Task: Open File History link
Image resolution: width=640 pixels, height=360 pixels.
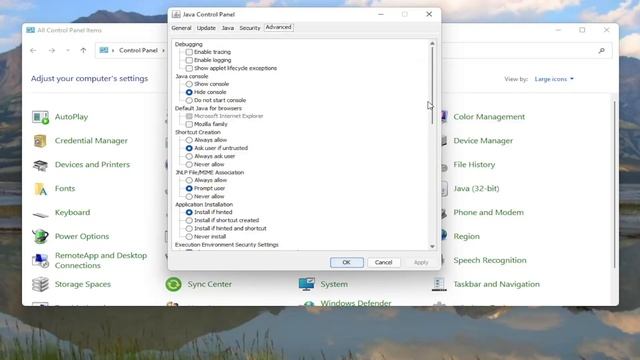Action: 474,165
